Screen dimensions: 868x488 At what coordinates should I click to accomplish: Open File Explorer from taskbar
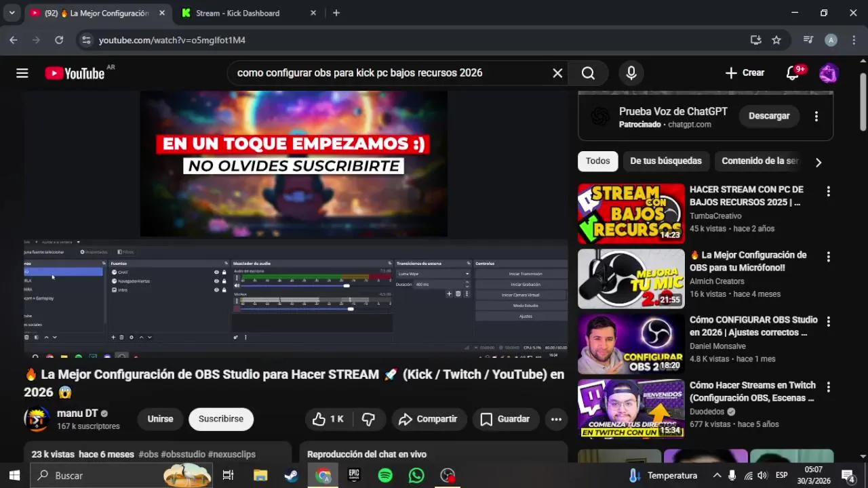(x=260, y=476)
